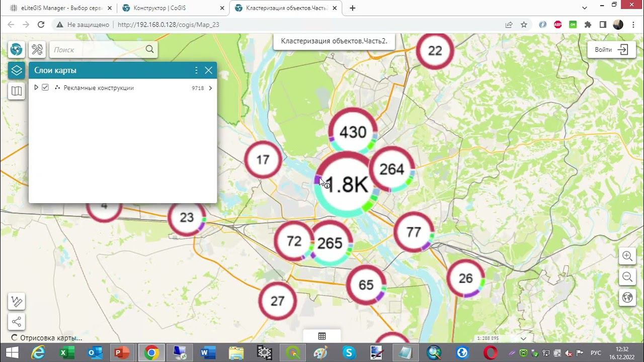Go back in browser history

(x=11, y=24)
